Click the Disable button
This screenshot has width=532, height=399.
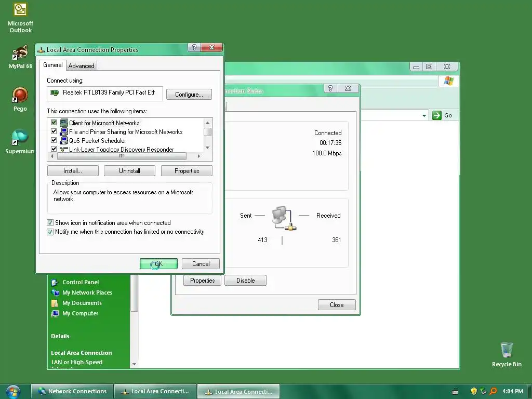(245, 280)
